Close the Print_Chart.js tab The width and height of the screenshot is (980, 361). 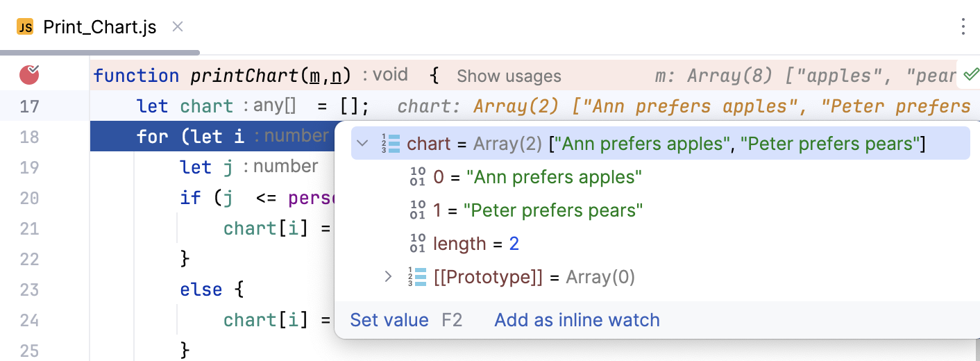click(178, 27)
